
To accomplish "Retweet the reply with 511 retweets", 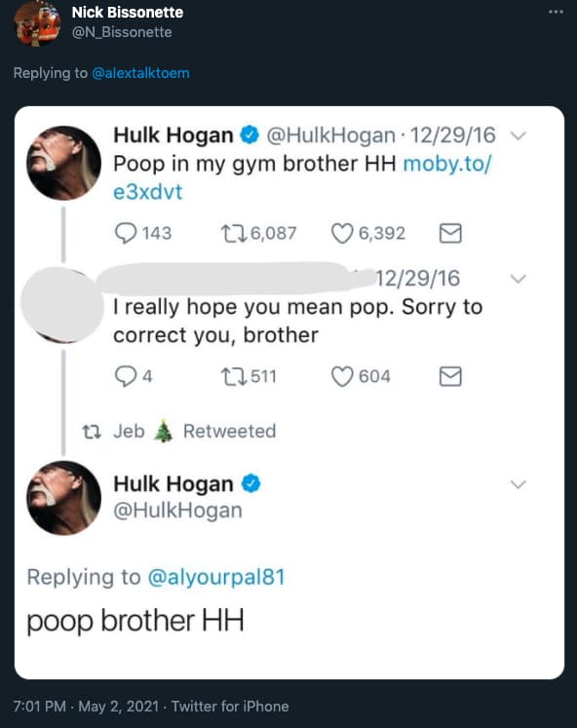I will pyautogui.click(x=234, y=376).
